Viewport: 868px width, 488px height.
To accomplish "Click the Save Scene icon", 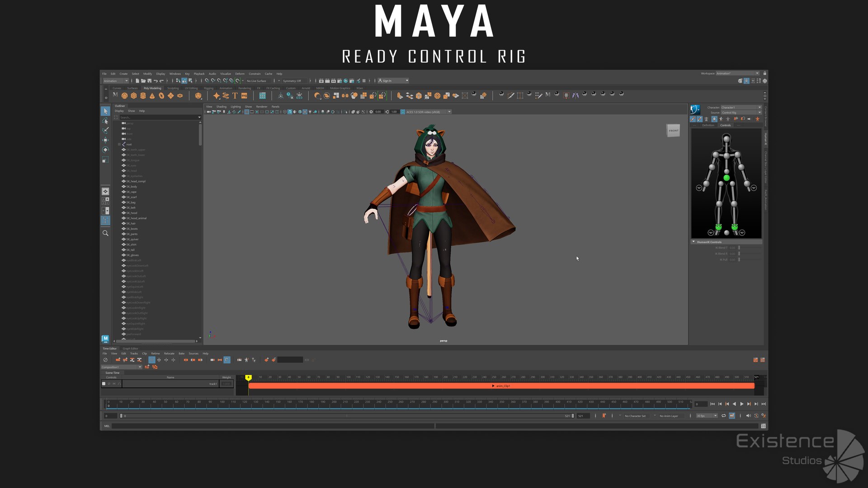I will click(x=149, y=81).
